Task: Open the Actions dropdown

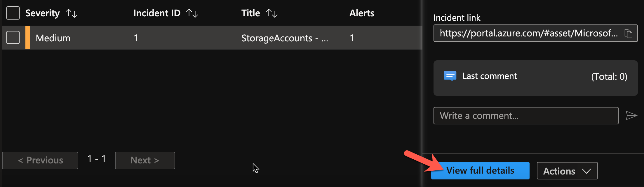Action: tap(559, 171)
